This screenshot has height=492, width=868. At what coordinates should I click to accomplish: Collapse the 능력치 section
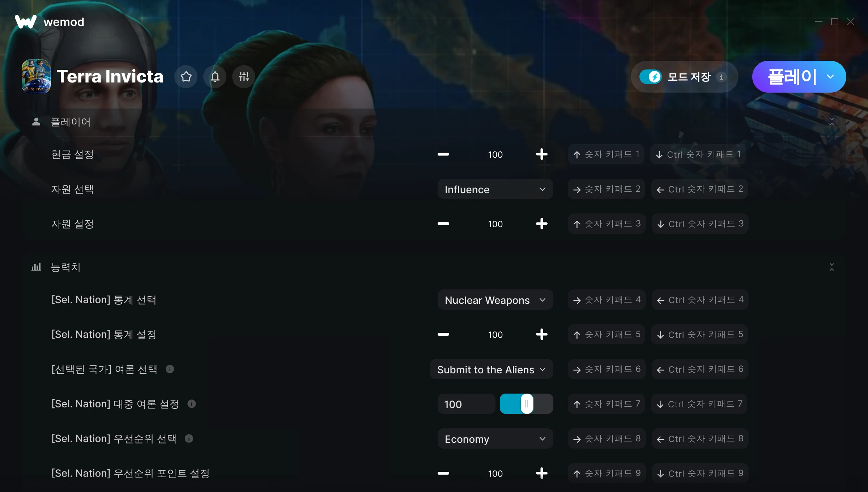[832, 267]
